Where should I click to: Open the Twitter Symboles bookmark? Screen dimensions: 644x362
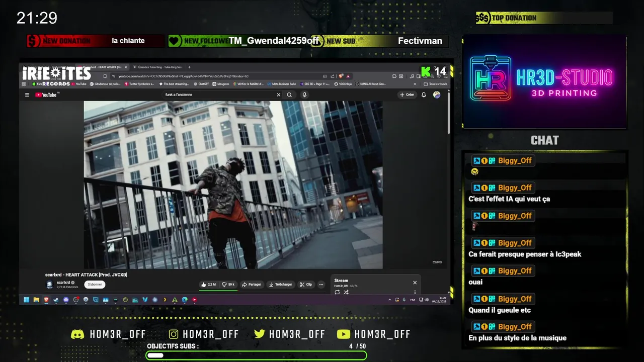click(139, 84)
